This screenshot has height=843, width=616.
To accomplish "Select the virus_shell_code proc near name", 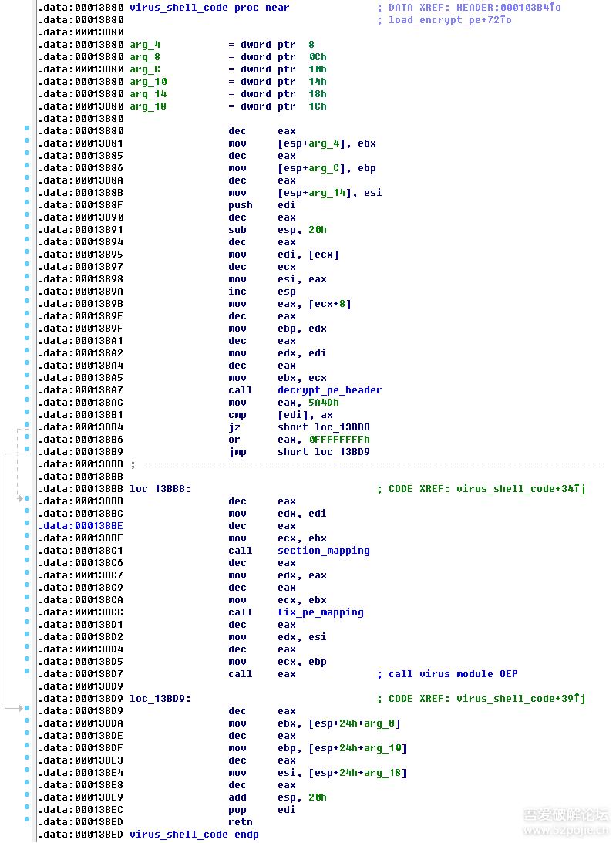I will (210, 8).
